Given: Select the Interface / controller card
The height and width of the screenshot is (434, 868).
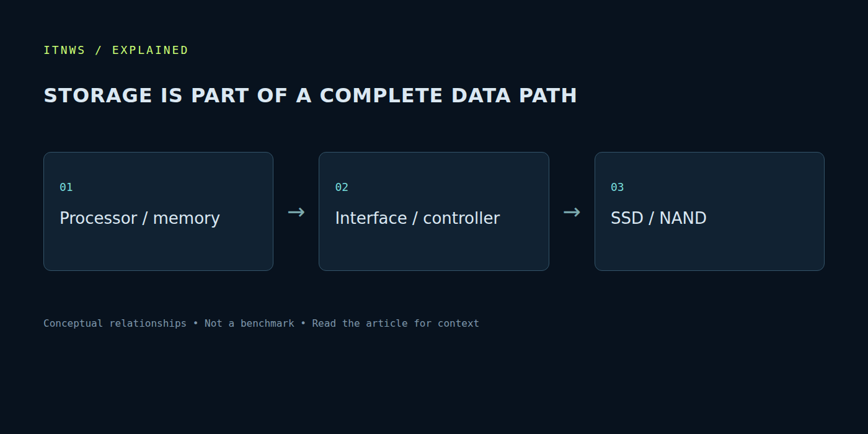Looking at the screenshot, I should click(x=434, y=211).
